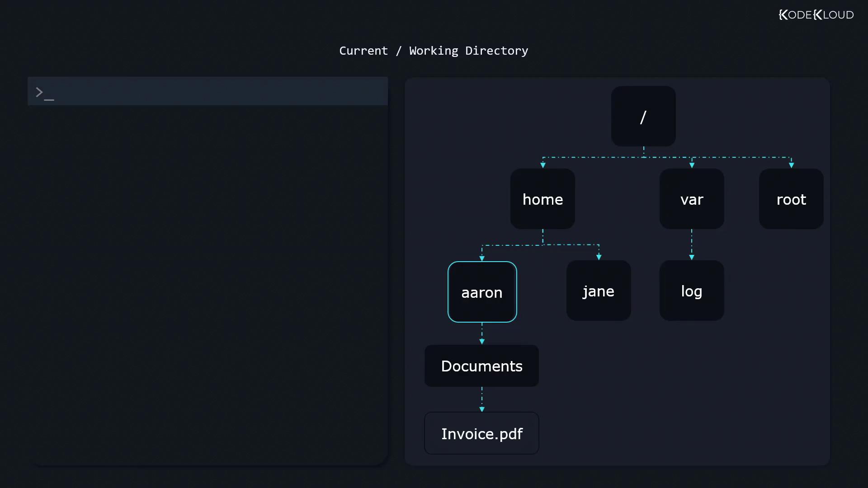Click the arrowhead above the root folder
The width and height of the screenshot is (868, 488).
(791, 165)
